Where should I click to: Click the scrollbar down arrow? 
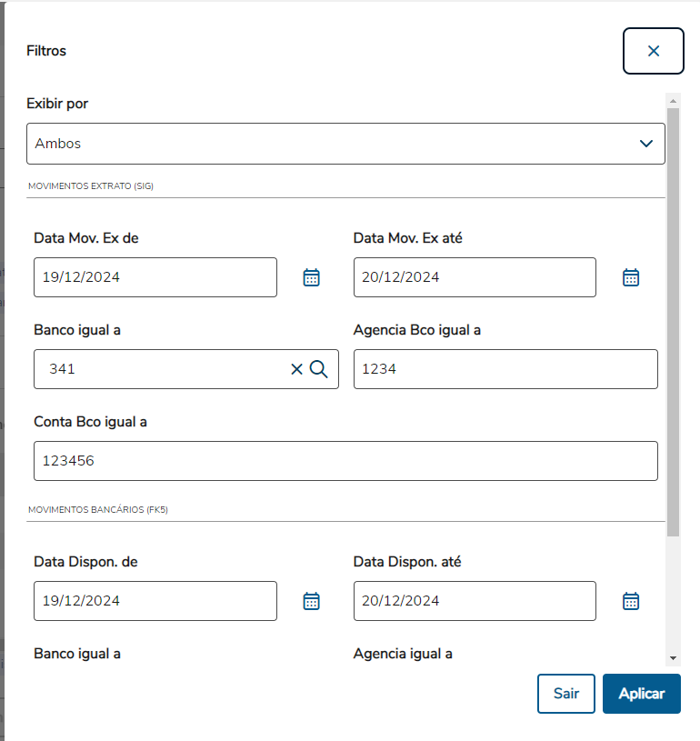tap(673, 657)
